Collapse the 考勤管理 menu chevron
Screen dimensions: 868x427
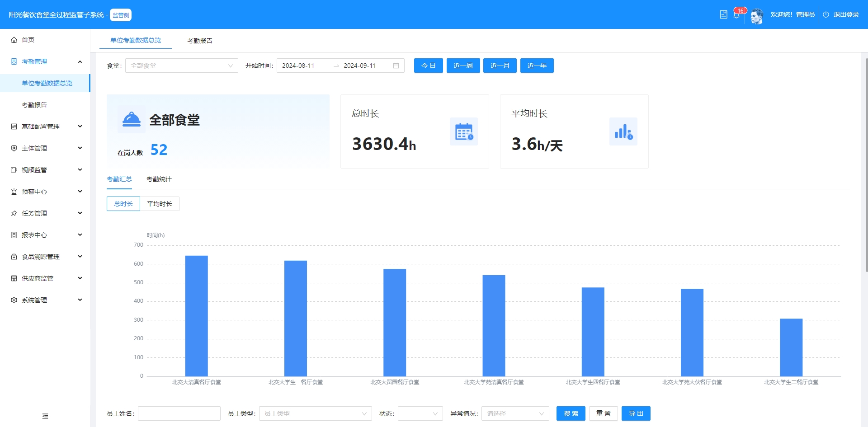[80, 61]
